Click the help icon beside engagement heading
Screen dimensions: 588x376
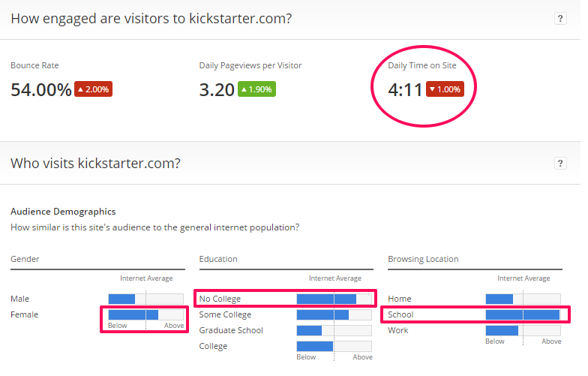(559, 19)
